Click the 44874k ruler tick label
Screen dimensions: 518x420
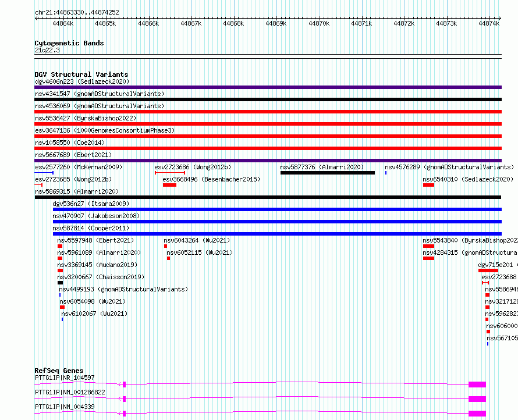(489, 23)
